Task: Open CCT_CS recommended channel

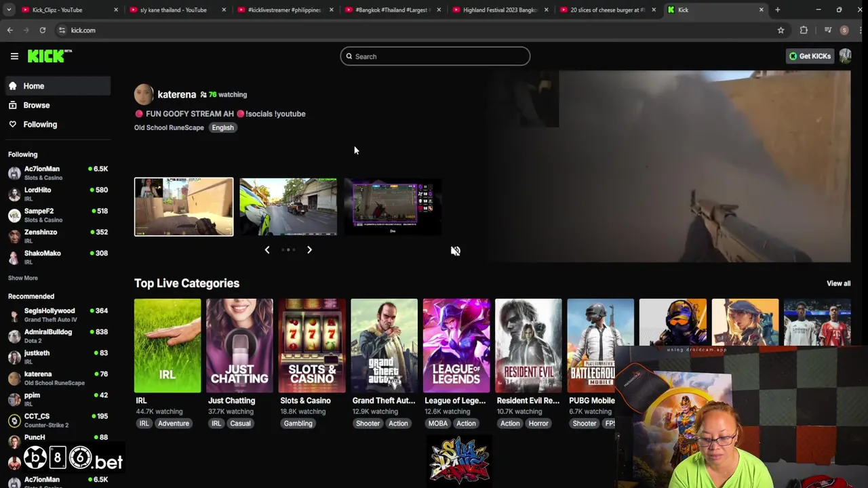Action: click(x=58, y=420)
